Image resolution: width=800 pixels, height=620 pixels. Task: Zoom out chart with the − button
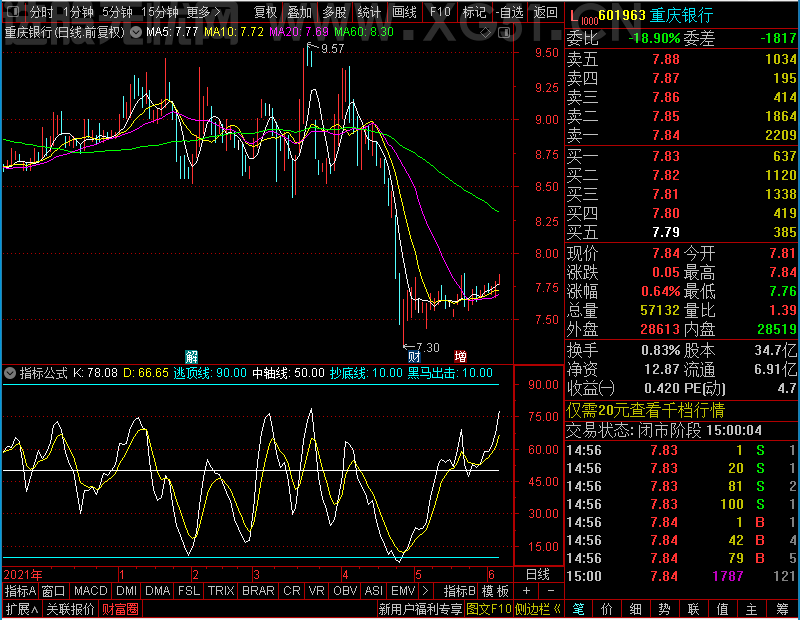[x=551, y=591]
